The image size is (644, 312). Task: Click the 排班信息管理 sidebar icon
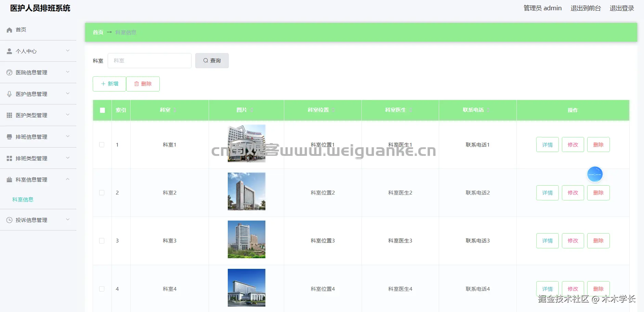[10, 137]
